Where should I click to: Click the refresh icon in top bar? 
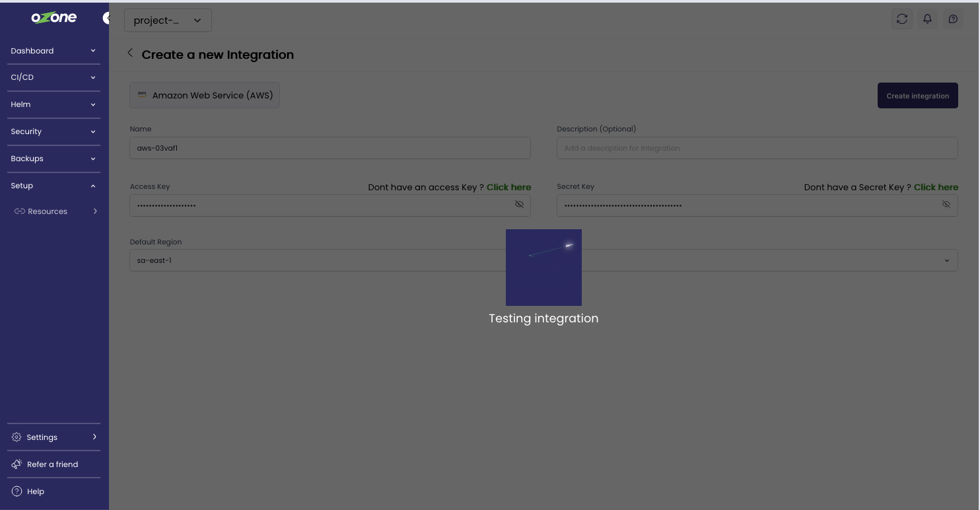click(902, 19)
